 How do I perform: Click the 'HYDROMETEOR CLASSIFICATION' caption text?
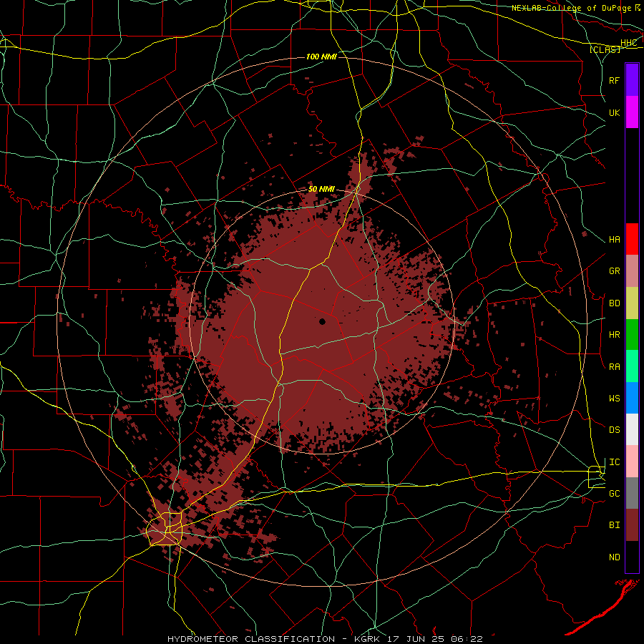pyautogui.click(x=251, y=639)
